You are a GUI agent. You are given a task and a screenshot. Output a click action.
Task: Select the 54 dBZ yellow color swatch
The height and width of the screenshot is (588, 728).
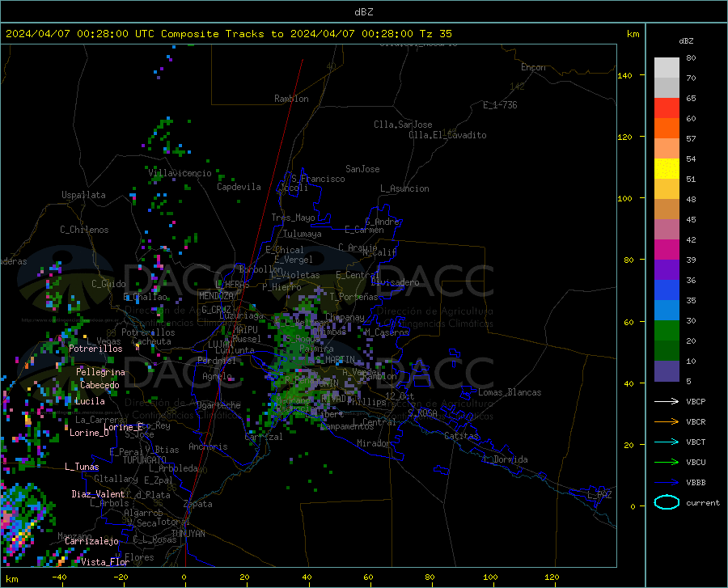click(x=667, y=169)
